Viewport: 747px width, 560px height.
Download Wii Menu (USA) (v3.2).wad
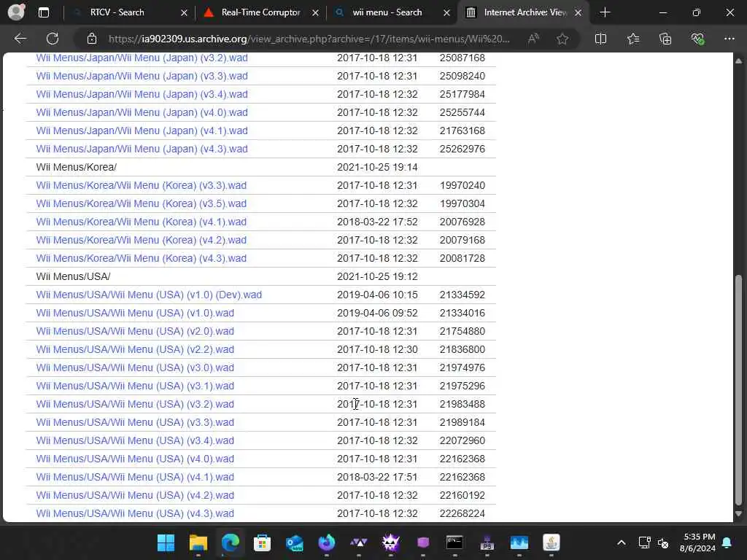135,404
